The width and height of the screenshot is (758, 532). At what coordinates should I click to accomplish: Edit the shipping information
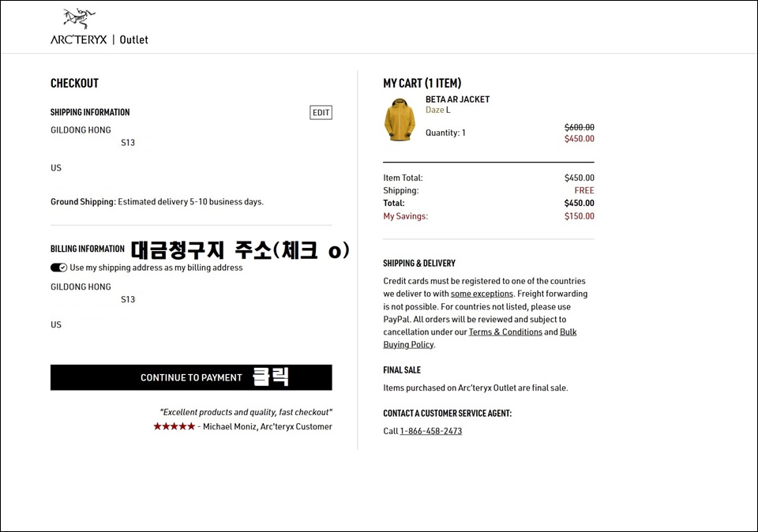click(321, 113)
